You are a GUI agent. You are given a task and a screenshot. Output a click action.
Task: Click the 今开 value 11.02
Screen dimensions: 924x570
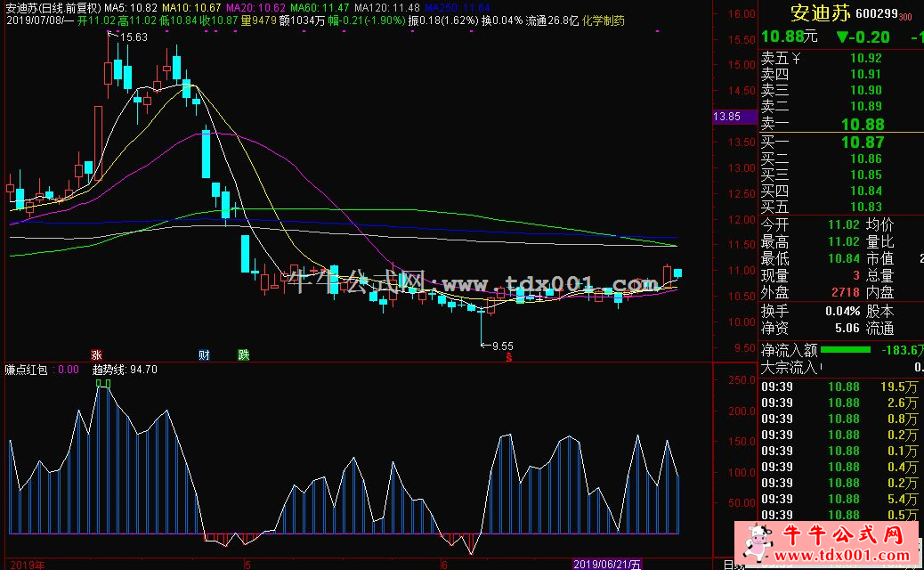[843, 224]
